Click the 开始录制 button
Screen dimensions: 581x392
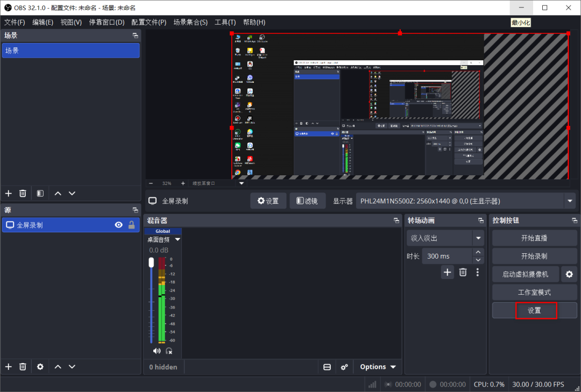pyautogui.click(x=534, y=256)
